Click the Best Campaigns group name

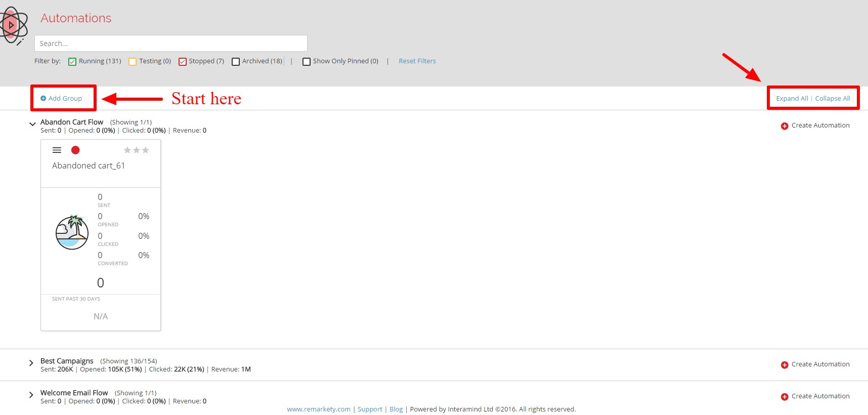point(67,361)
